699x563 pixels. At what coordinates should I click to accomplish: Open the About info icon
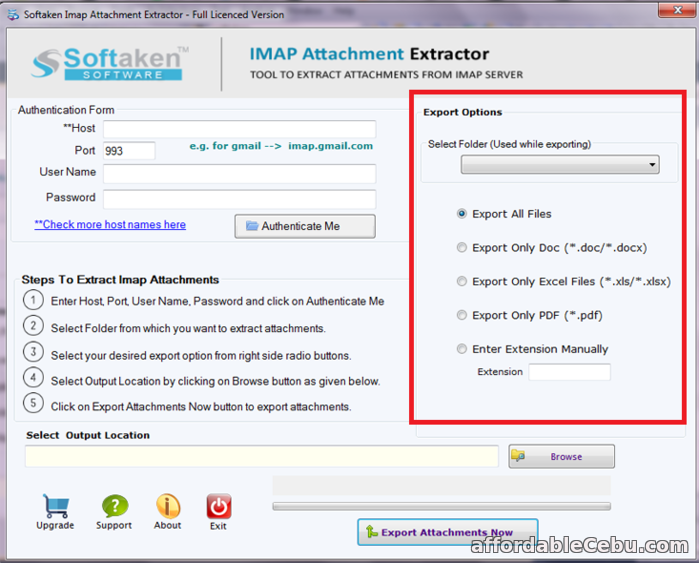168,506
